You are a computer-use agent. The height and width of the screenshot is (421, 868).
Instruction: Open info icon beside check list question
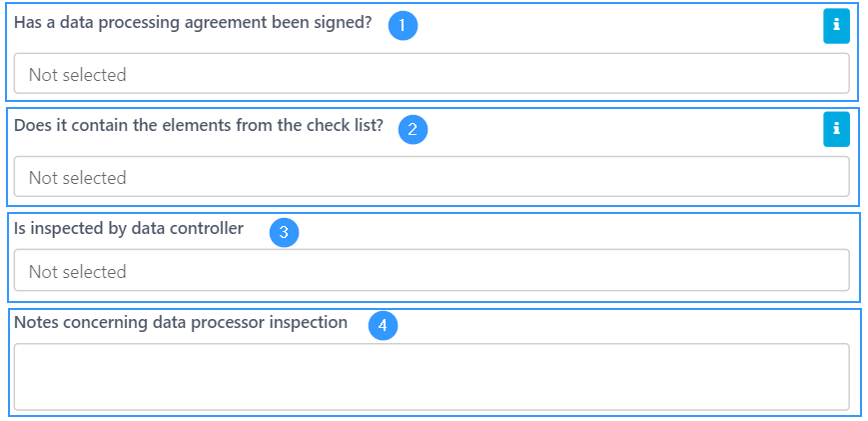point(836,129)
